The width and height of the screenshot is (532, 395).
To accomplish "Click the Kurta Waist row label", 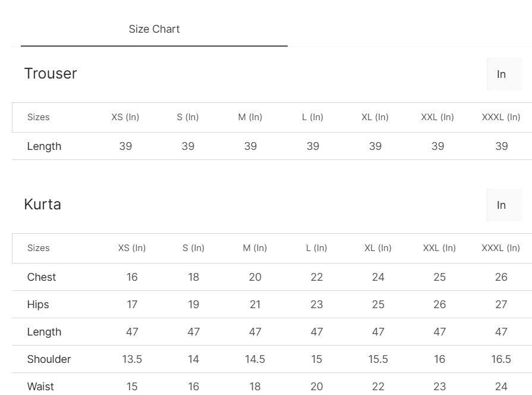I will click(x=40, y=387).
